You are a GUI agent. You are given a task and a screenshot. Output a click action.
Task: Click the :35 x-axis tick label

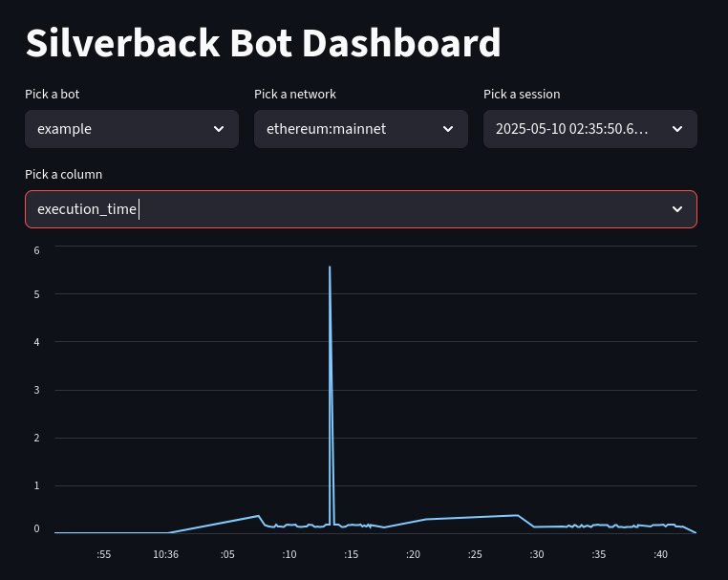(598, 554)
